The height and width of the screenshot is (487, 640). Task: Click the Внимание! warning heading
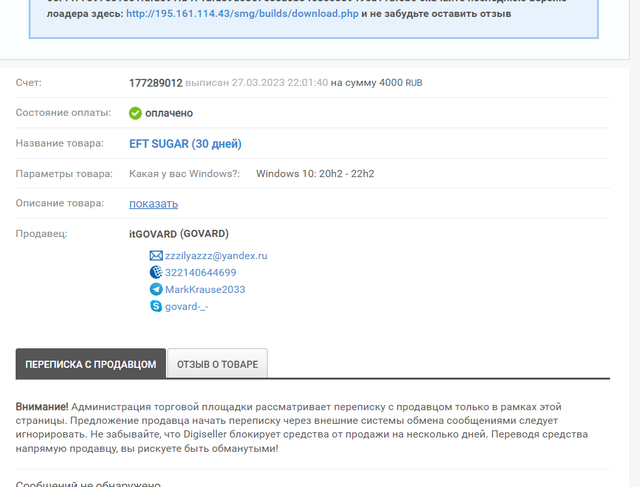pos(42,407)
